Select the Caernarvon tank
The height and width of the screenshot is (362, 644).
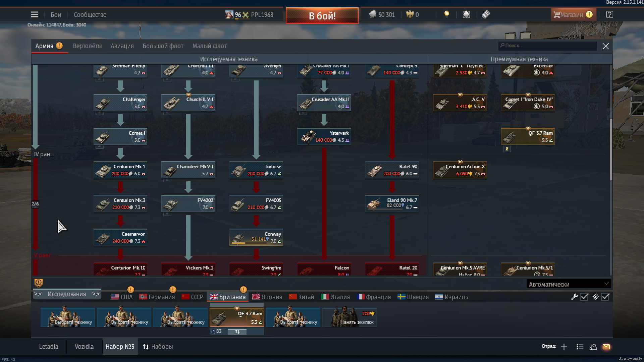[x=120, y=237]
